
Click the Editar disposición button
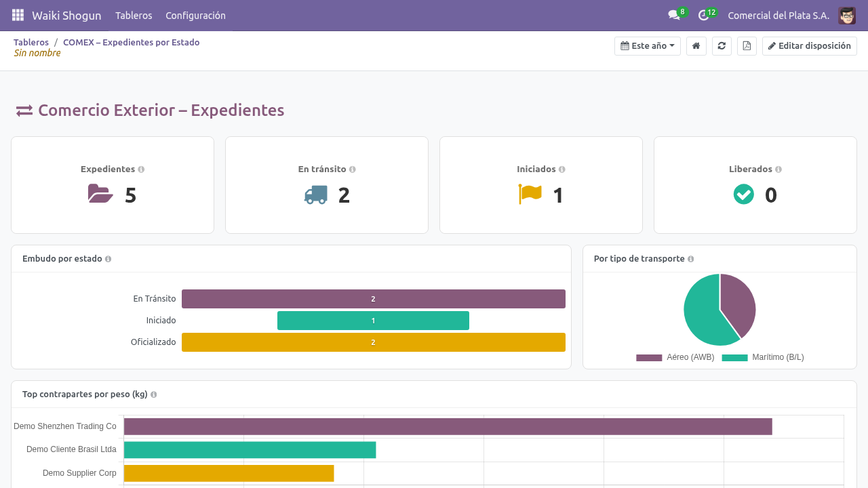(810, 46)
